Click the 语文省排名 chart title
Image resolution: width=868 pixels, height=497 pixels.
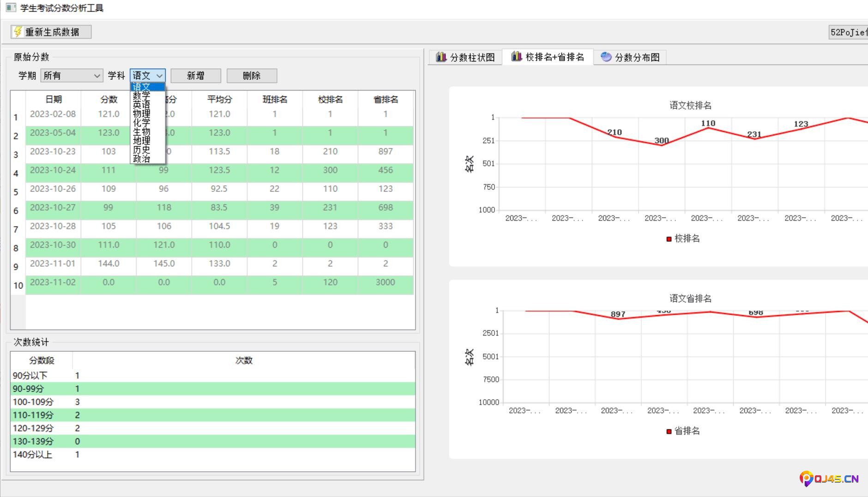tap(690, 298)
